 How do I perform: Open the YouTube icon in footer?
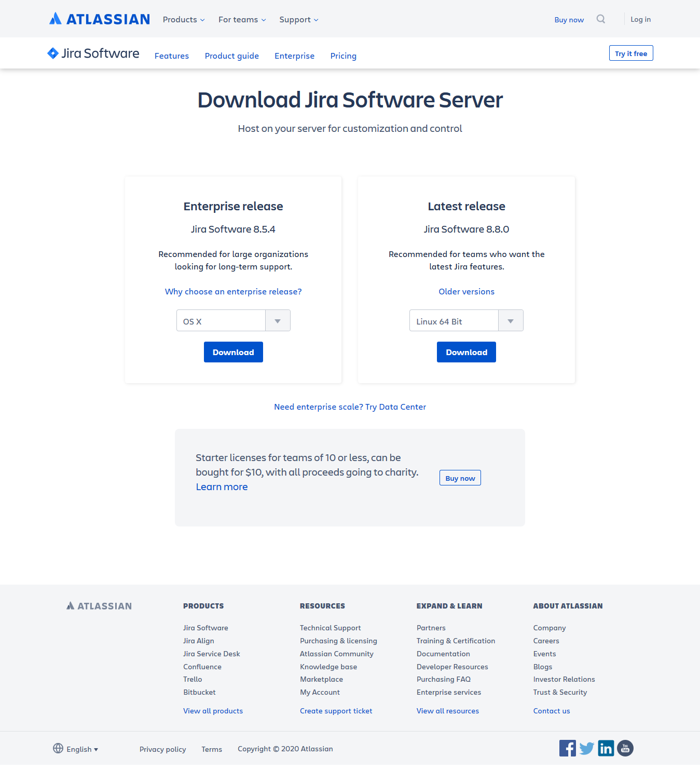625,748
